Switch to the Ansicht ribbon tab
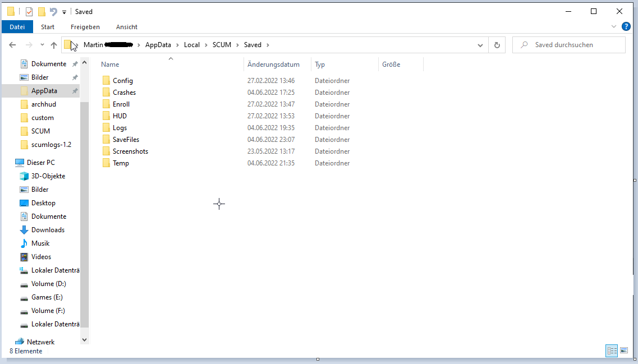 [x=127, y=27]
